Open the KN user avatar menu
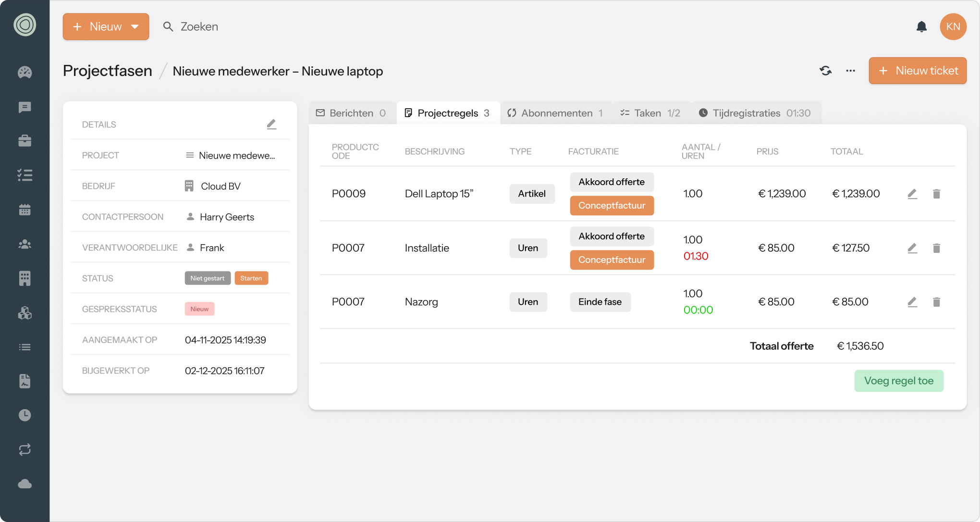Screen dimensions: 980x522 [x=953, y=27]
